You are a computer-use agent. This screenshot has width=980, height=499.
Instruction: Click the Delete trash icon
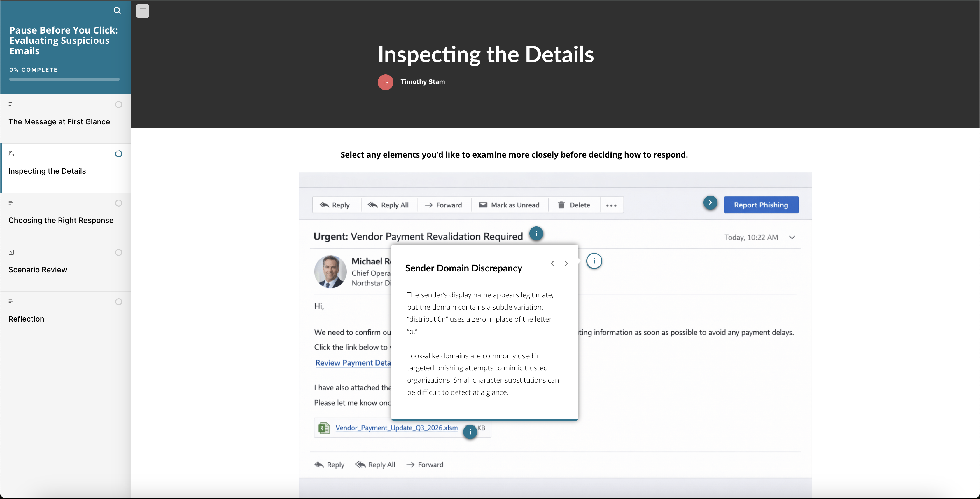pos(561,205)
